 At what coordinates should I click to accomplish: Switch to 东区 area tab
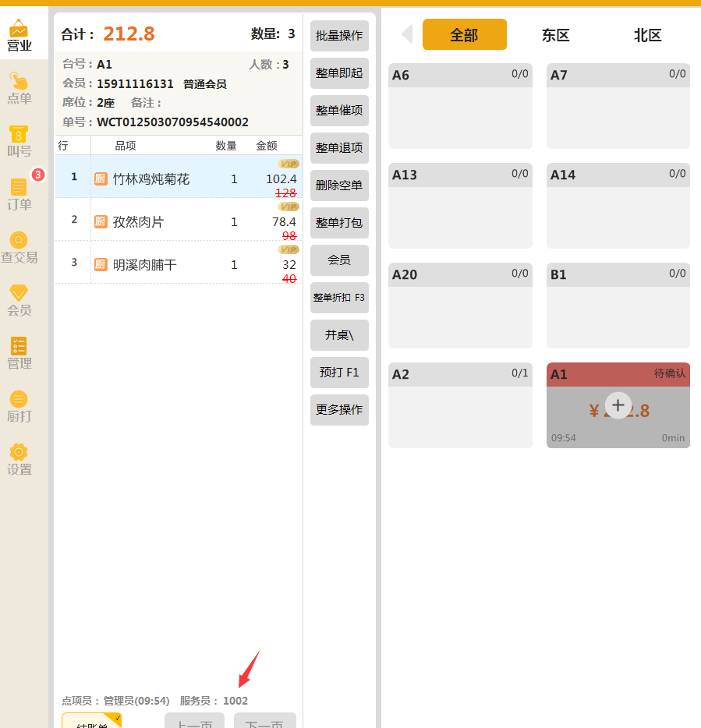556,35
